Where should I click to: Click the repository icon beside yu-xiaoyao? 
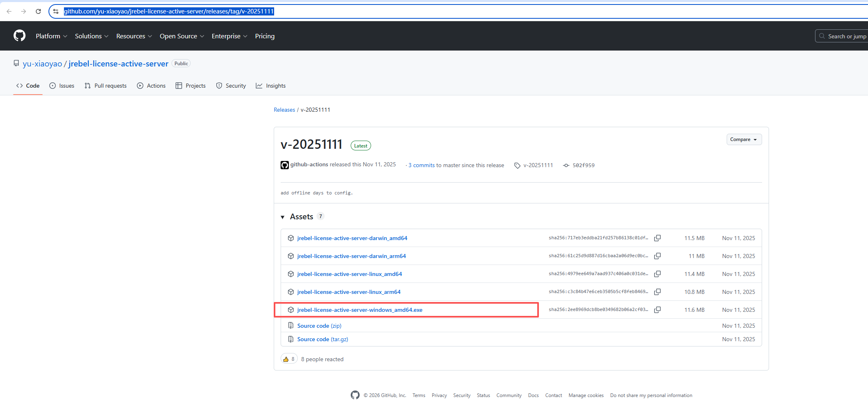tap(16, 64)
